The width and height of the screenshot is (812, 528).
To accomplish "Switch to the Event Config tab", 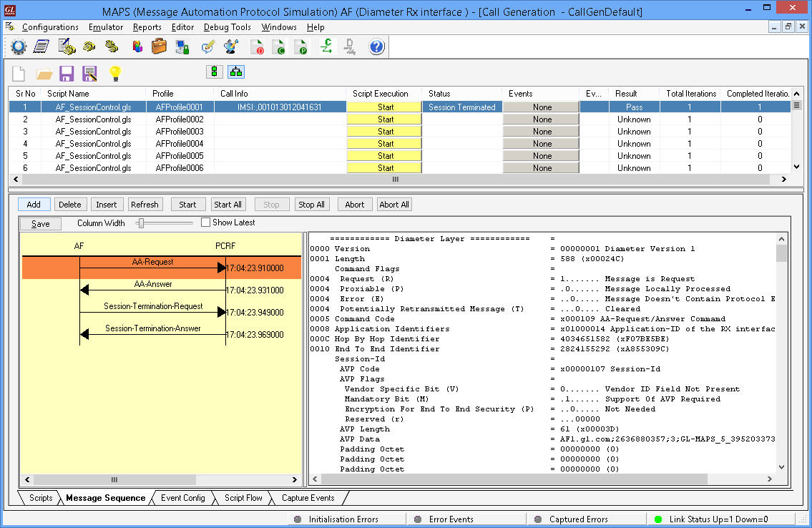I will tap(183, 498).
